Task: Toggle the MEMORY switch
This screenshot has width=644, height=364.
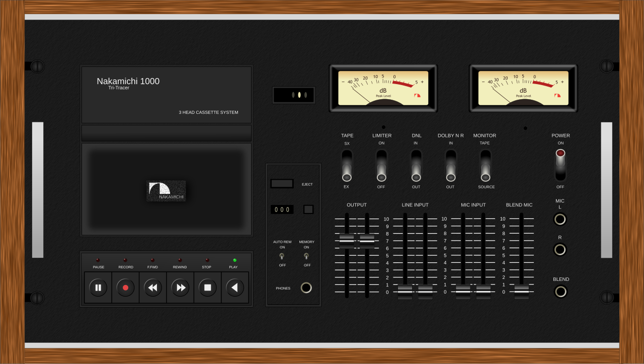Action: (x=306, y=256)
